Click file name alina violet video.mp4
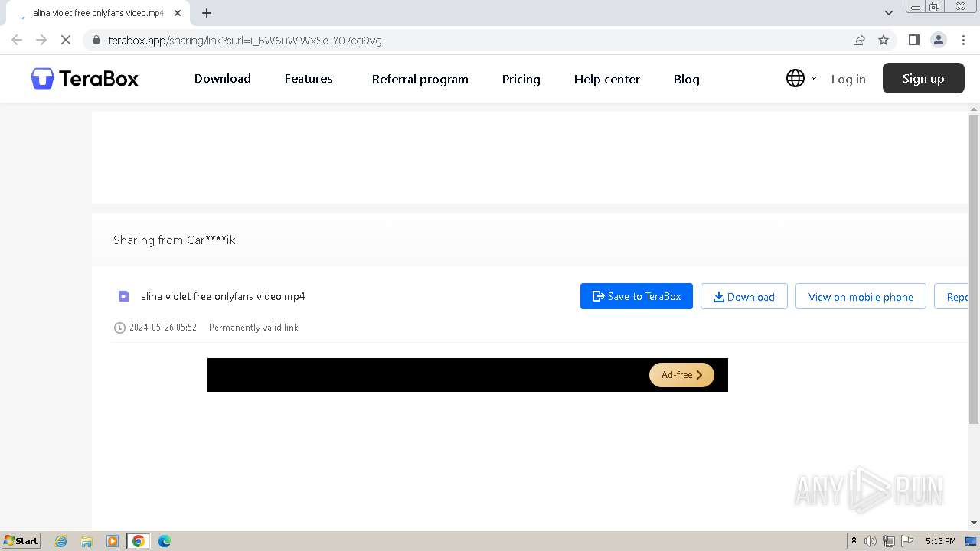Viewport: 980px width, 551px height. point(223,296)
